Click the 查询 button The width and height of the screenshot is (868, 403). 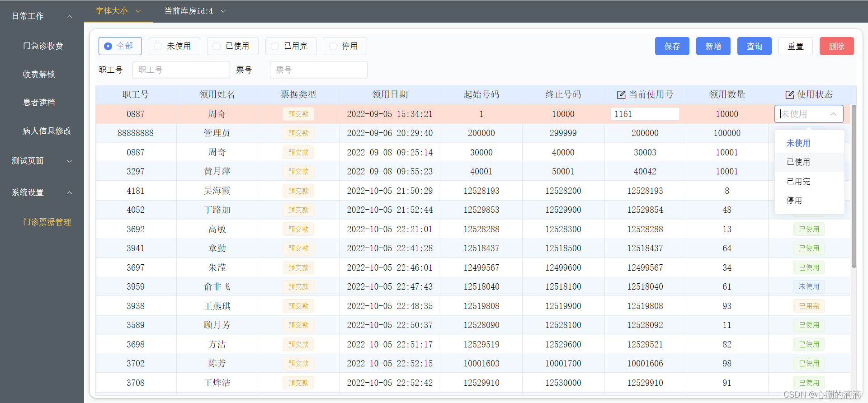click(x=754, y=46)
